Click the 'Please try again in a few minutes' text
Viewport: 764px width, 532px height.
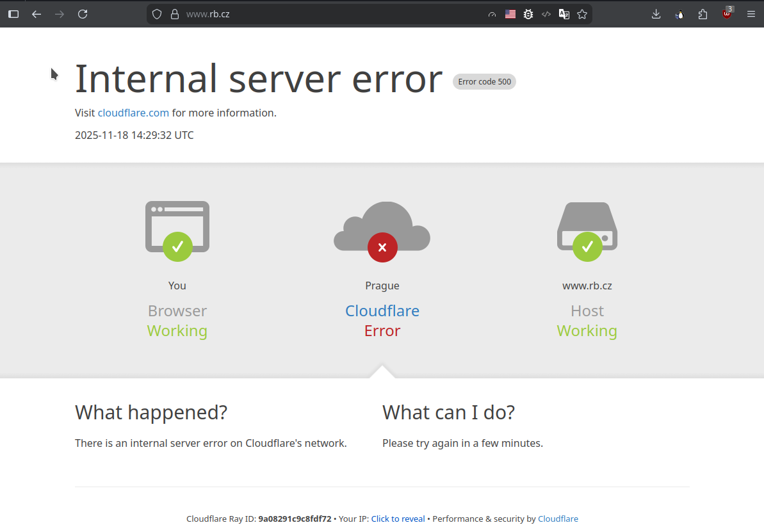[463, 443]
